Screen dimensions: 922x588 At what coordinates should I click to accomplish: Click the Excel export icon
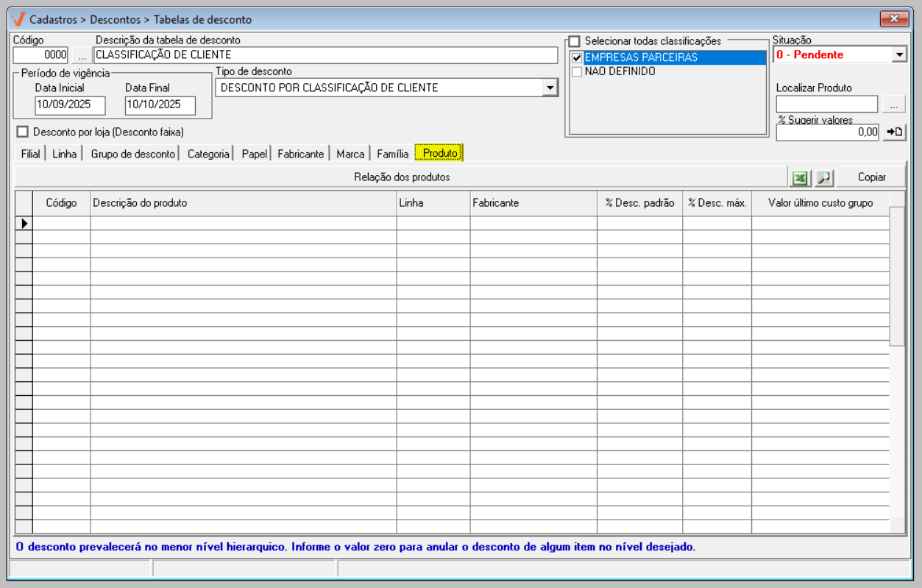[799, 177]
